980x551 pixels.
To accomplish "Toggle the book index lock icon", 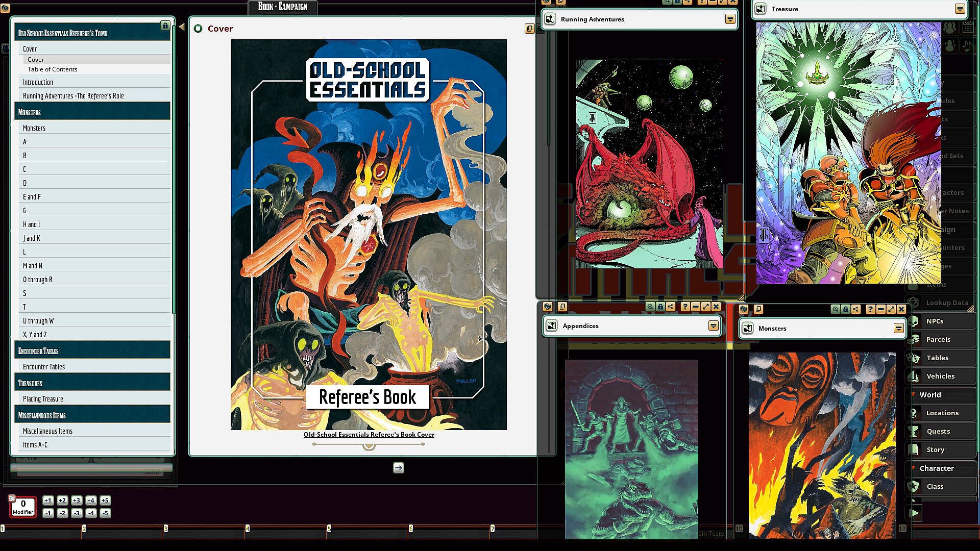I will [x=165, y=26].
